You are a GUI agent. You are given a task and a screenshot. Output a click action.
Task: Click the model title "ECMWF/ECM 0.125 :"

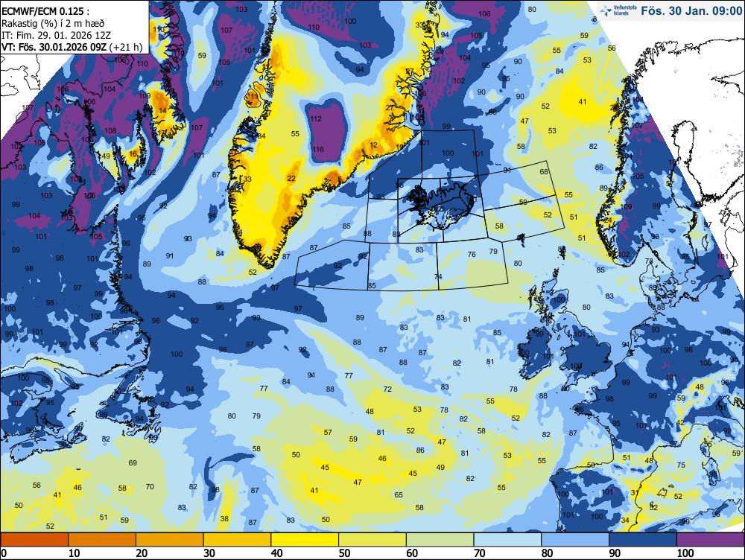point(45,11)
